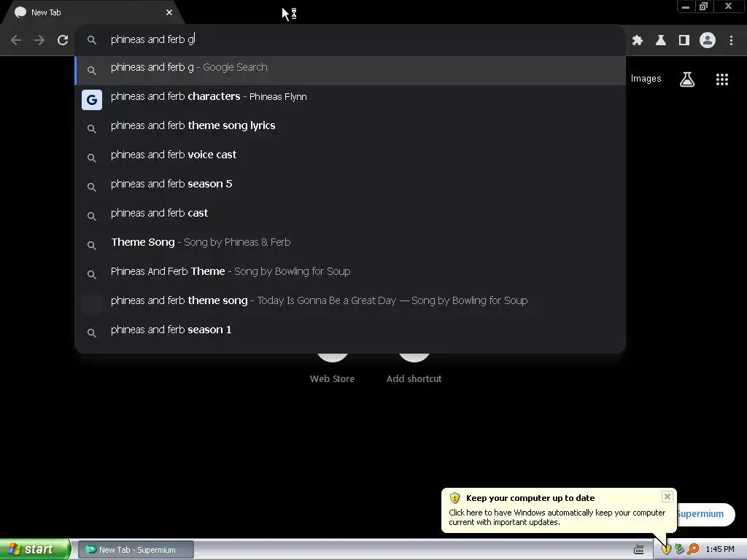Click the security shield tray icon
747x560 pixels.
[666, 550]
